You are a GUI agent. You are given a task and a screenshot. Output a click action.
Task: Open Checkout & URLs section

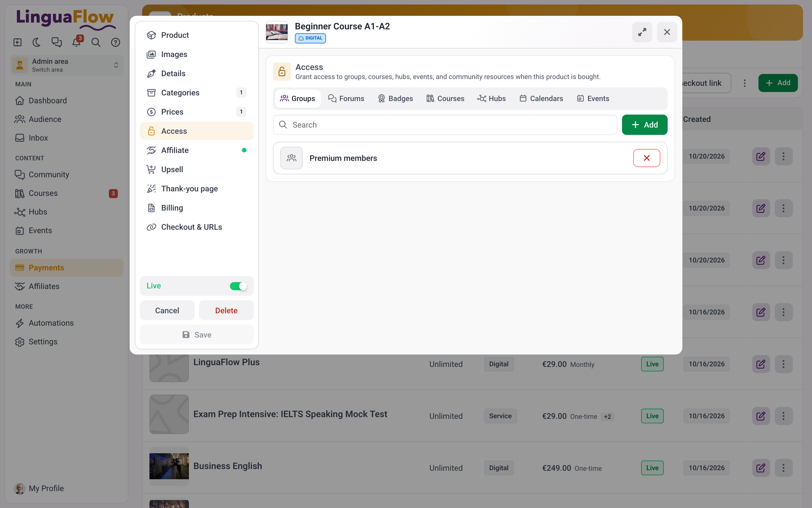coord(197,227)
